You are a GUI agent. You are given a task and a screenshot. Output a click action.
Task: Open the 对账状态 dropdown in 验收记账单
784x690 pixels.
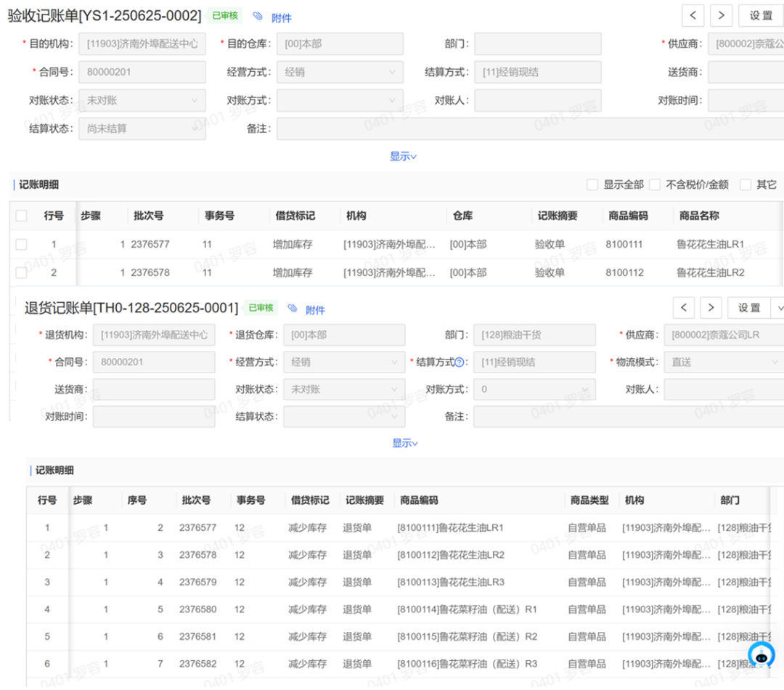(142, 101)
